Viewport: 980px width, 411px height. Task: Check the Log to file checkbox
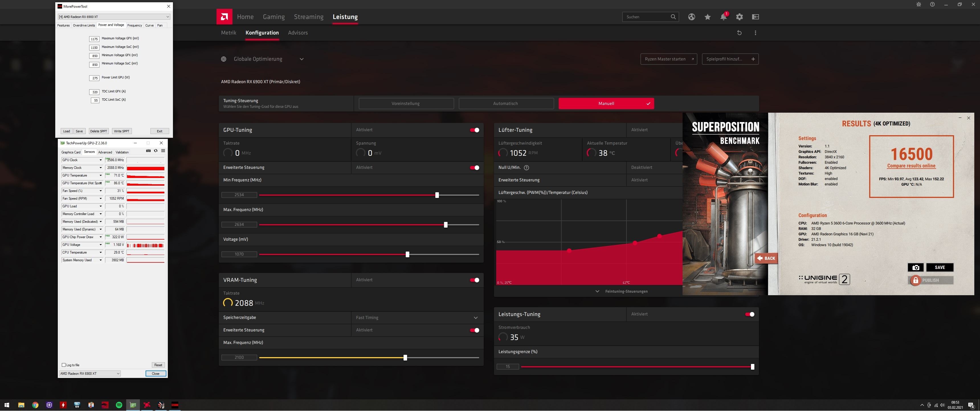point(64,365)
